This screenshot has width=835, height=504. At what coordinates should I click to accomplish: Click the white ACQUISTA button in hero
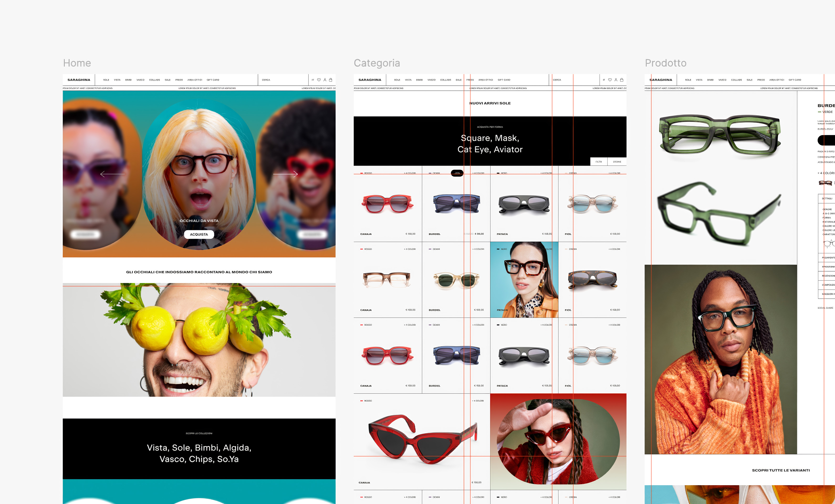199,234
